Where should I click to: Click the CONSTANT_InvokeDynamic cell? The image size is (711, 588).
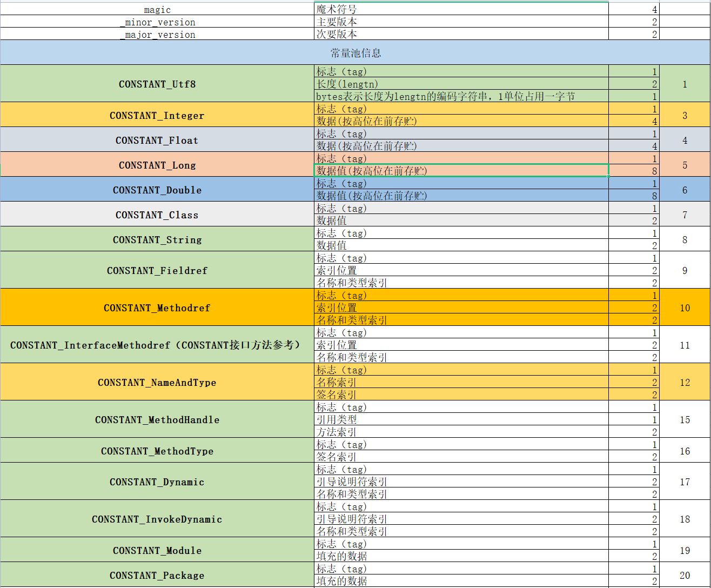[157, 519]
